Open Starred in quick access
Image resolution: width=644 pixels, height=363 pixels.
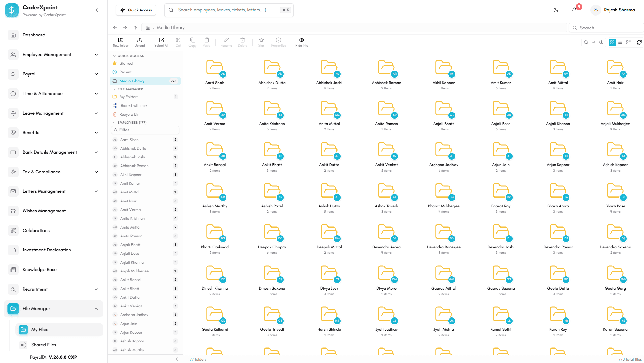point(145,64)
